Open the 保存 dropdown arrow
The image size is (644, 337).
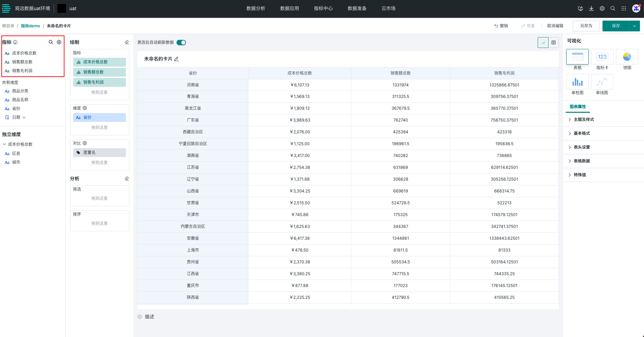(635, 26)
